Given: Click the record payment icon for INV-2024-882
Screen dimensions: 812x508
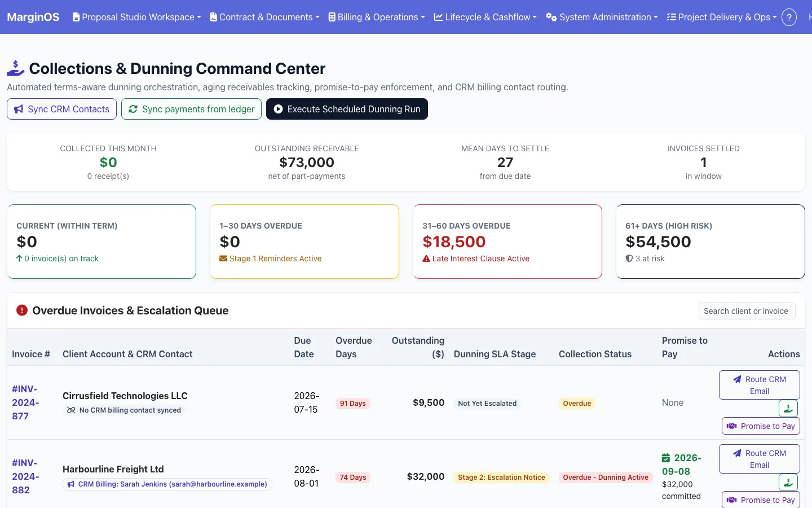Looking at the screenshot, I should (788, 482).
